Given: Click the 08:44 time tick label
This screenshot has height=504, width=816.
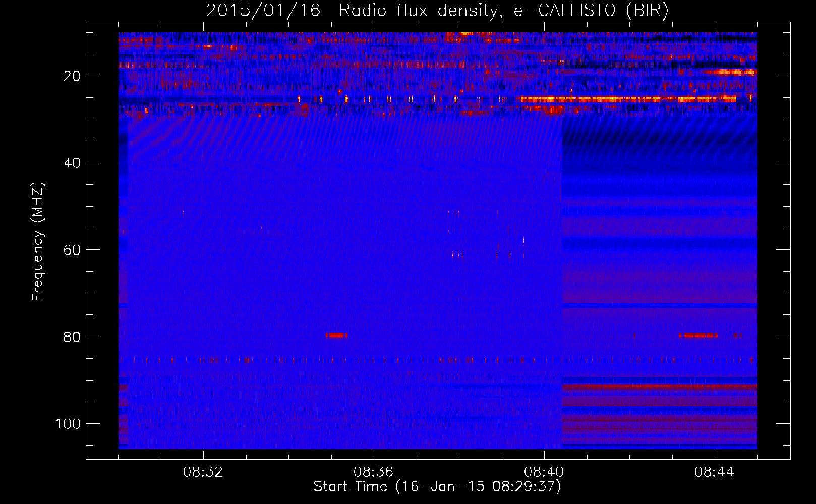Looking at the screenshot, I should 714,472.
